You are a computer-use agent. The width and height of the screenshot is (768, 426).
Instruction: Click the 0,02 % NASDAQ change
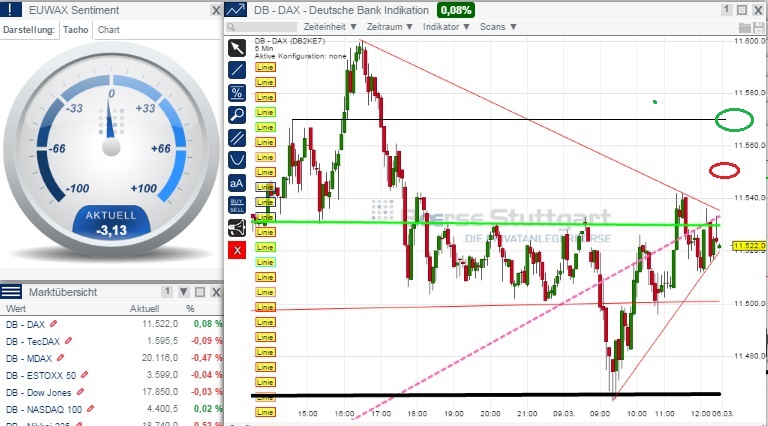[x=208, y=409]
